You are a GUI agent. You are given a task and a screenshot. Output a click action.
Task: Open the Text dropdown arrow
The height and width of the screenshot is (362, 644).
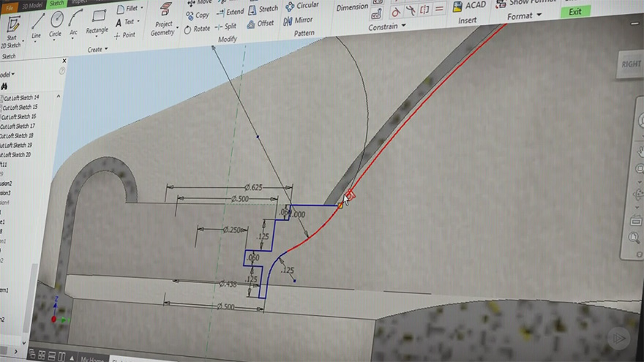pos(138,21)
